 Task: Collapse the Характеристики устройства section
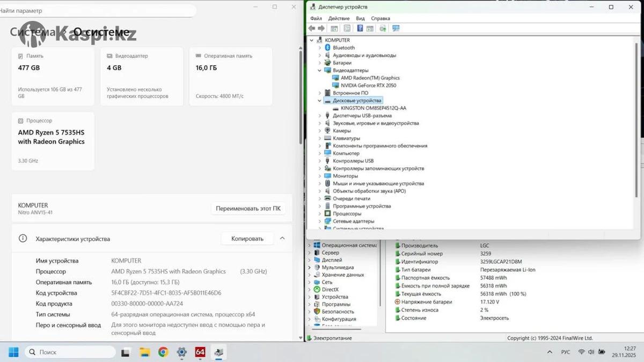(x=282, y=239)
